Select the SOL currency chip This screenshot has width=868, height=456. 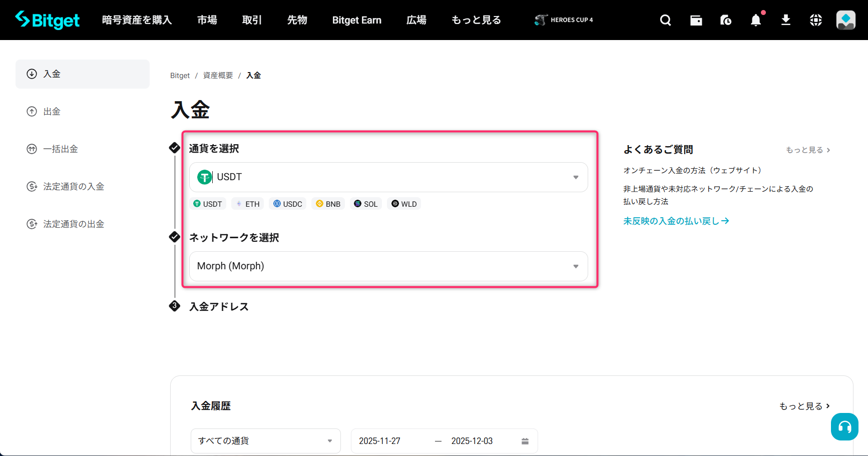click(366, 204)
